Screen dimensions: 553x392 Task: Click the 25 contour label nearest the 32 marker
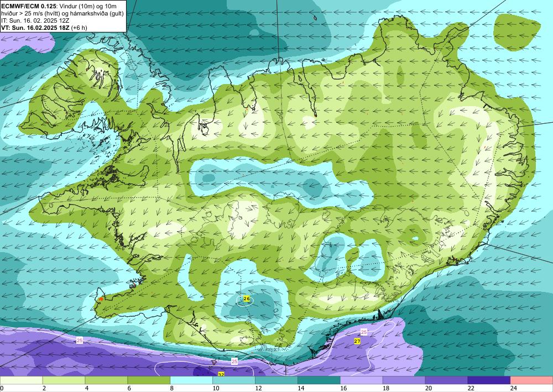coord(234,362)
